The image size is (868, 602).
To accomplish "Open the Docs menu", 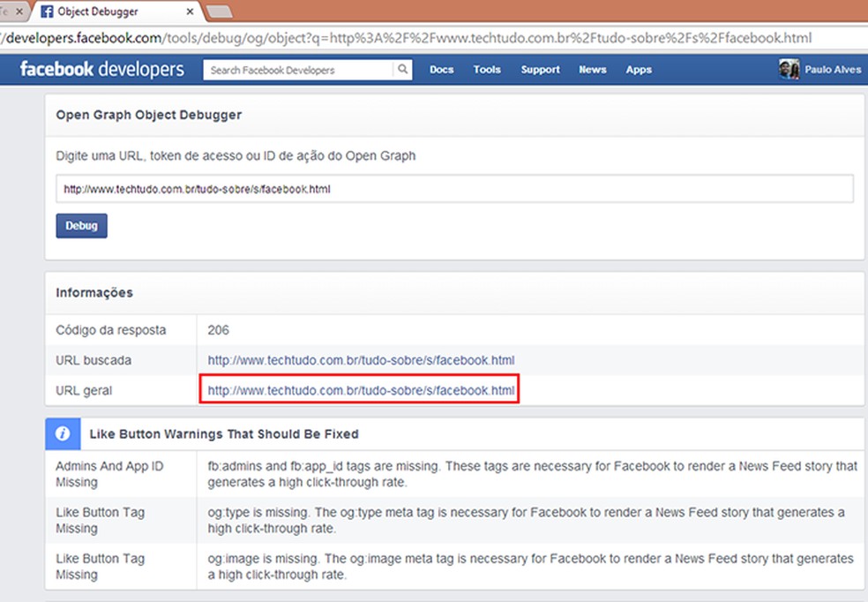I will [441, 70].
